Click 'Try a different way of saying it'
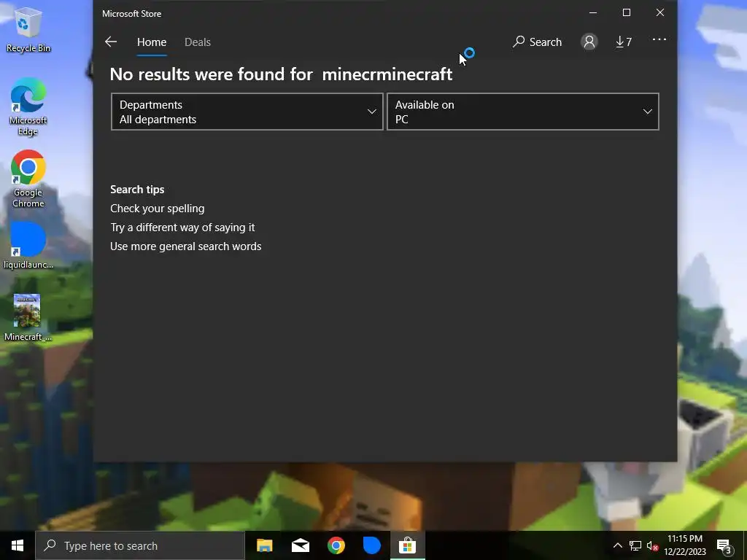Viewport: 747px width, 560px height. [182, 227]
